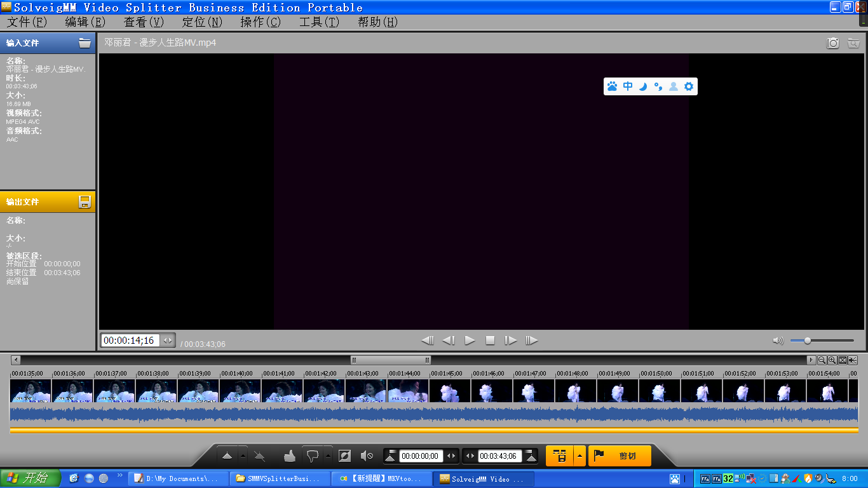The height and width of the screenshot is (488, 868).
Task: Toggle the 中 Chinese input mode
Action: tap(628, 86)
